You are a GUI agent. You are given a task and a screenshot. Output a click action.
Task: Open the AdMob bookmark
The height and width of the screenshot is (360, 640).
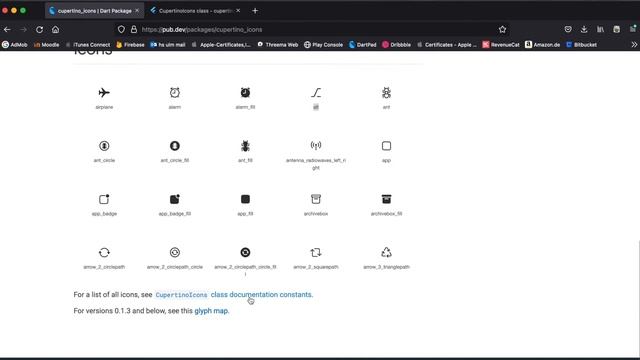(x=15, y=44)
